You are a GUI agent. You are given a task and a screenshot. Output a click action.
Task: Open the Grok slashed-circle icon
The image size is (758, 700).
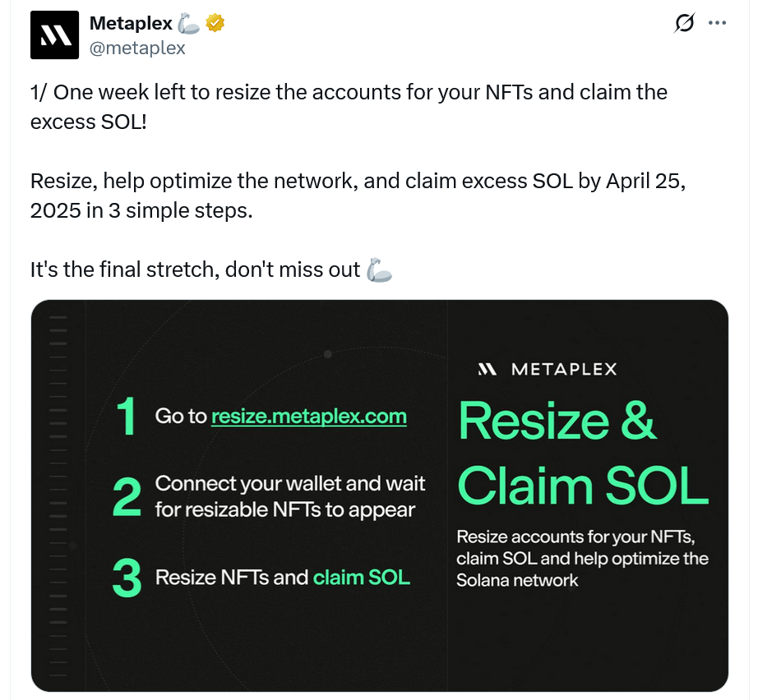pos(684,24)
